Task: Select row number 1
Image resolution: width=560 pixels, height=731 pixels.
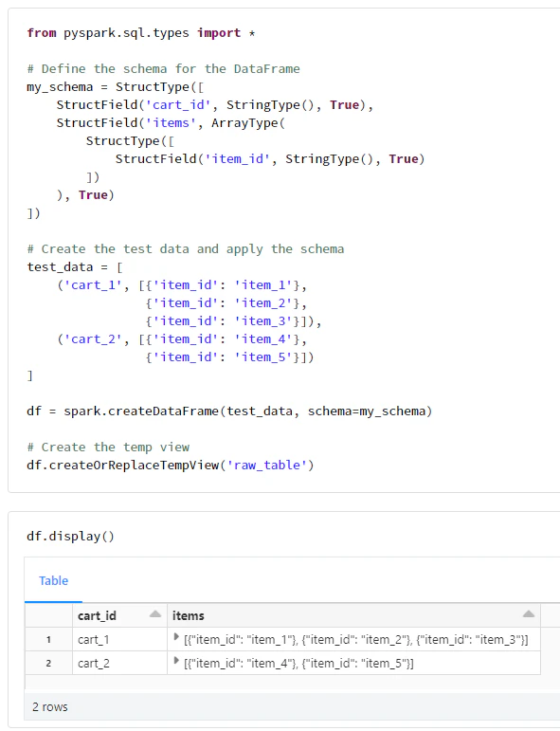Action: (x=48, y=639)
